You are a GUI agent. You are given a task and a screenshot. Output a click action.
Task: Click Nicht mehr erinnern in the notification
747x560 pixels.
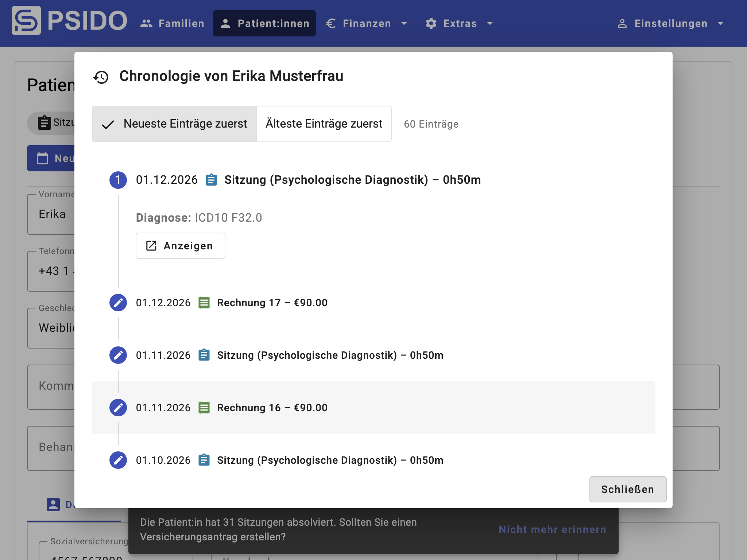[x=552, y=529]
